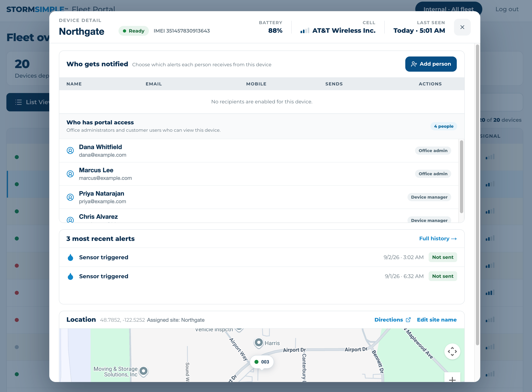Click Edit site name

click(x=437, y=320)
